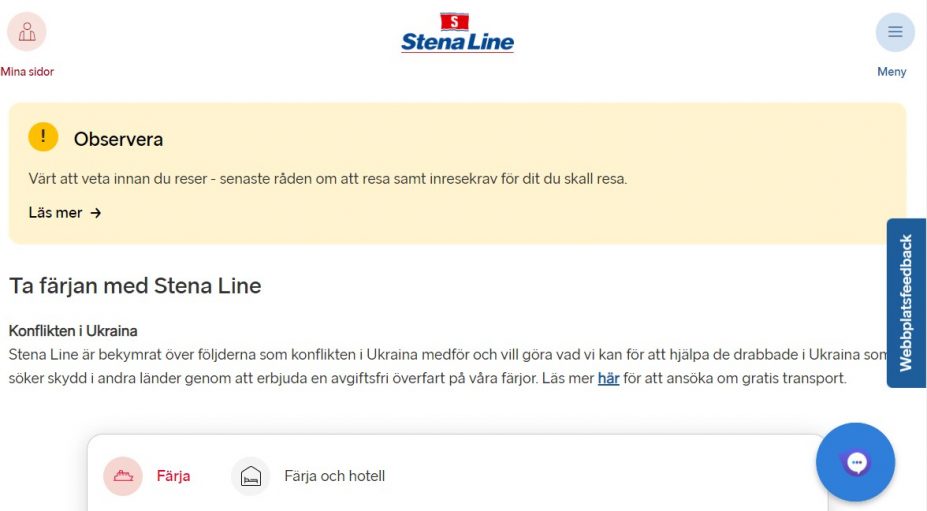Click the Mina sidor text label
This screenshot has width=927, height=511.
27,72
